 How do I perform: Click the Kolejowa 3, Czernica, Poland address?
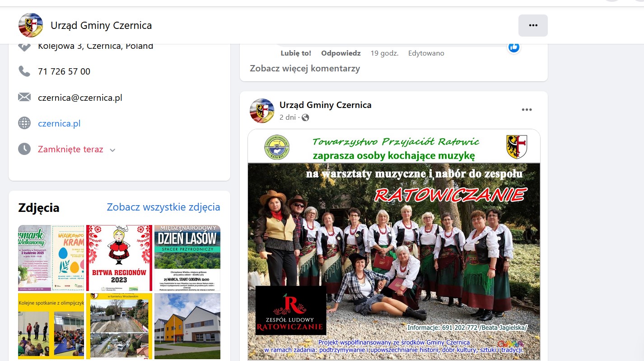click(x=96, y=47)
